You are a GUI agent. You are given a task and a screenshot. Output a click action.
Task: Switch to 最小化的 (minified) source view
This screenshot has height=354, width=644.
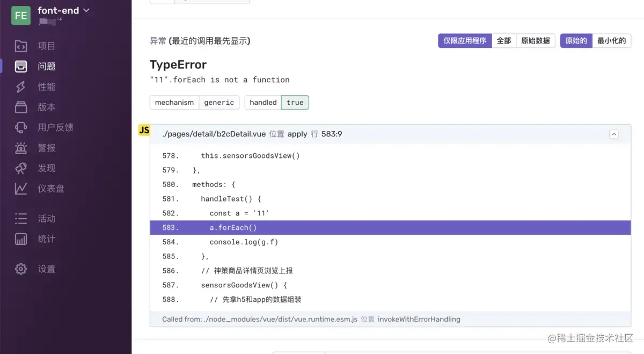click(x=612, y=41)
